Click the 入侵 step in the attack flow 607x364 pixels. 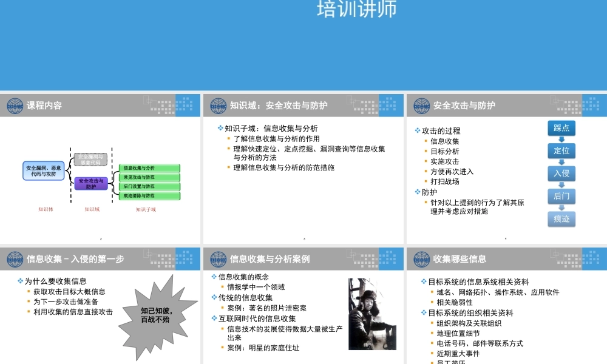click(x=561, y=174)
